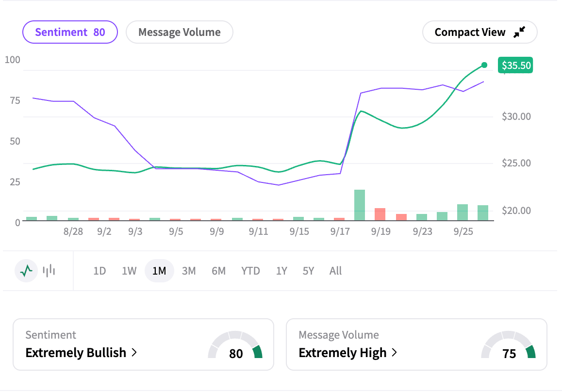Click the 9/17 date marker on axis
This screenshot has width=562, height=392.
point(340,231)
